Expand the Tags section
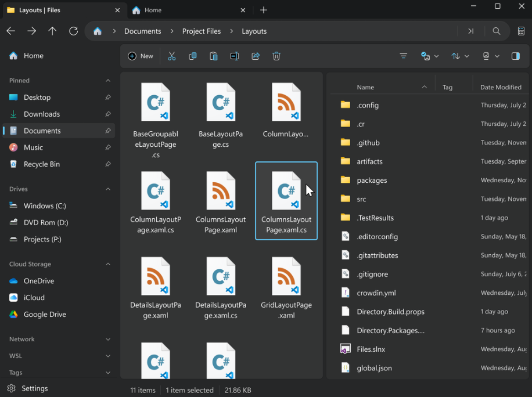The height and width of the screenshot is (397, 532). pos(108,373)
